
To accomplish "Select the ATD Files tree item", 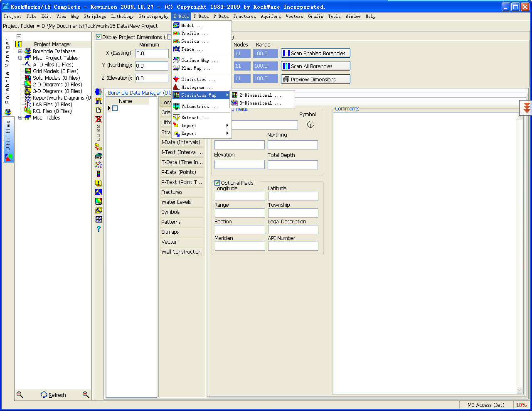I will (53, 64).
